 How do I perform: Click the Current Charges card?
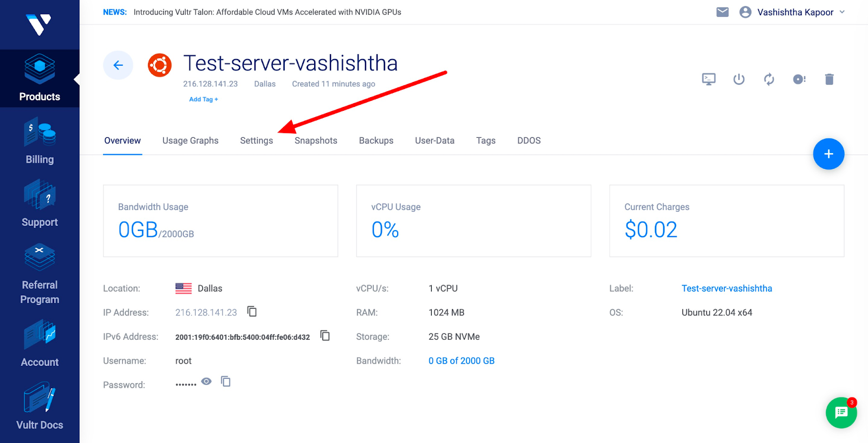click(x=727, y=221)
